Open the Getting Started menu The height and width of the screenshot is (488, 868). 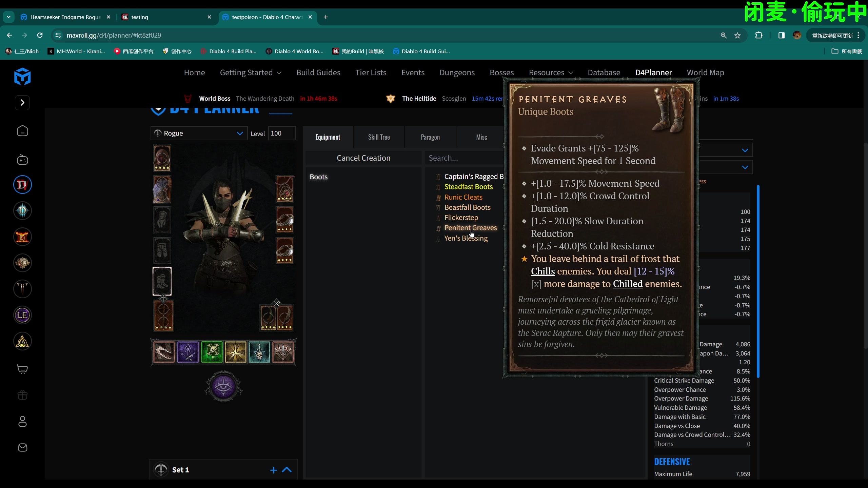coord(250,73)
